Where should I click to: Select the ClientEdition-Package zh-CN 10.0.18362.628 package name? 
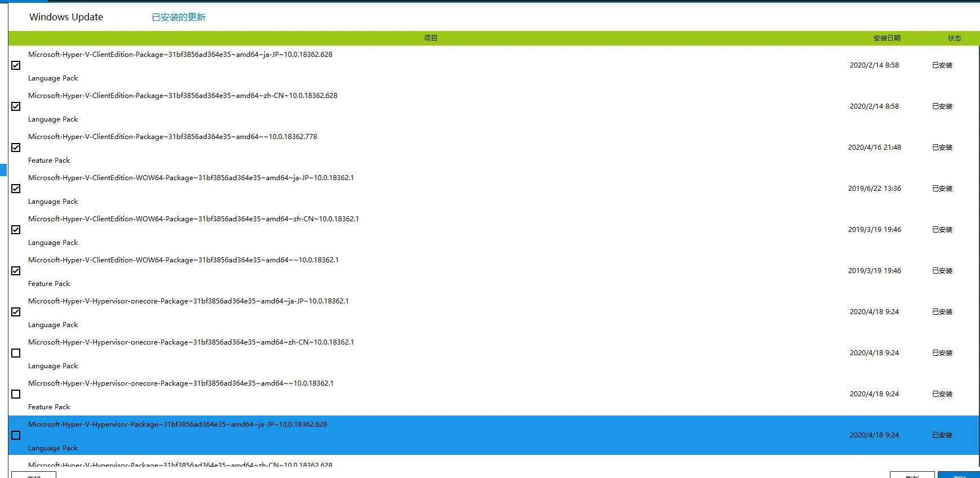pyautogui.click(x=183, y=96)
